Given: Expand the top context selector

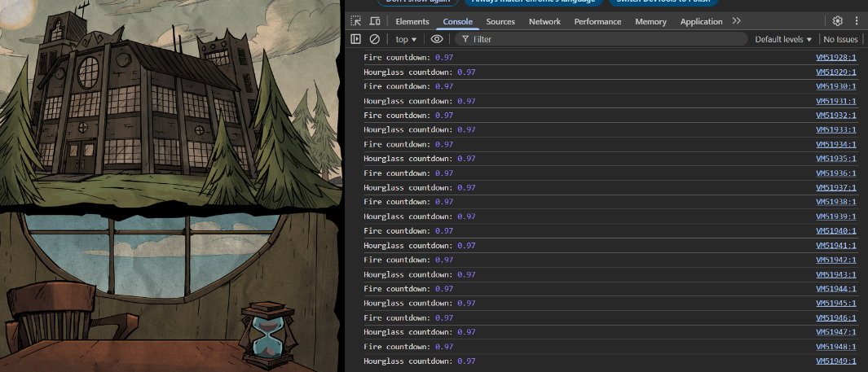Looking at the screenshot, I should pos(406,39).
